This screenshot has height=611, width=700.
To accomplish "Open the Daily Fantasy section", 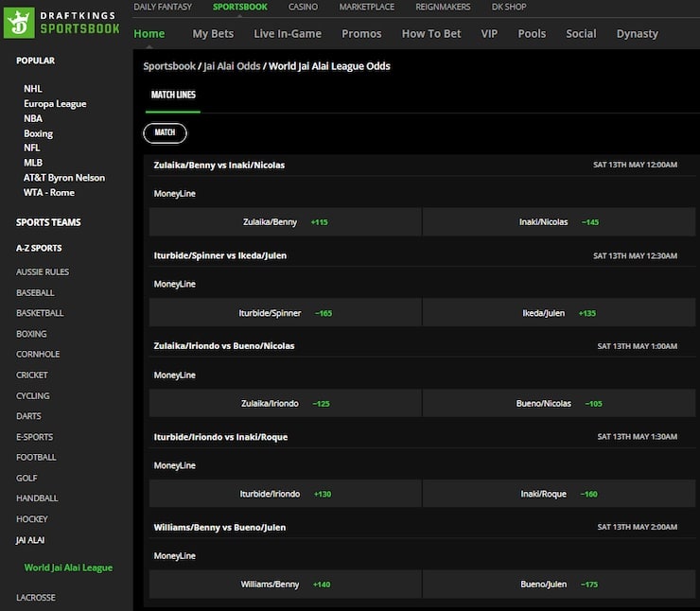I will (163, 8).
